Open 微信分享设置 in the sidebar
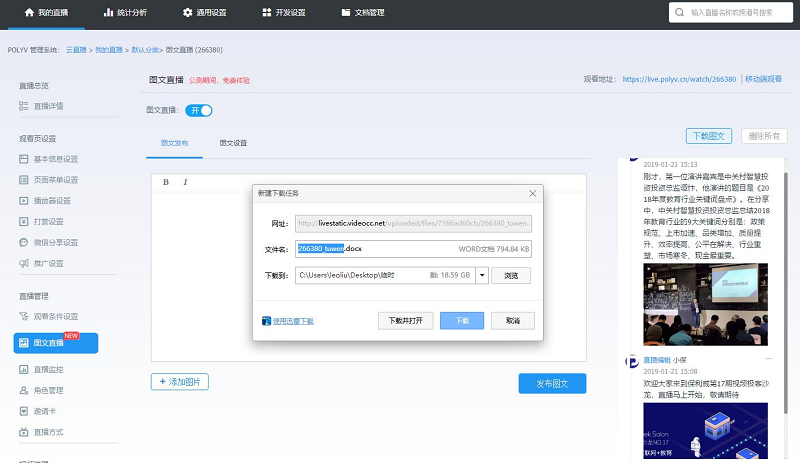The width and height of the screenshot is (800, 463). point(56,242)
